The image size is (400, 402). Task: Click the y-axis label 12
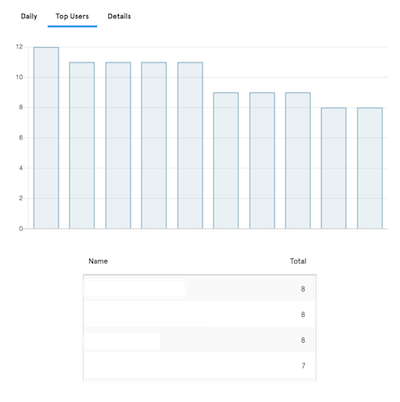pos(19,47)
